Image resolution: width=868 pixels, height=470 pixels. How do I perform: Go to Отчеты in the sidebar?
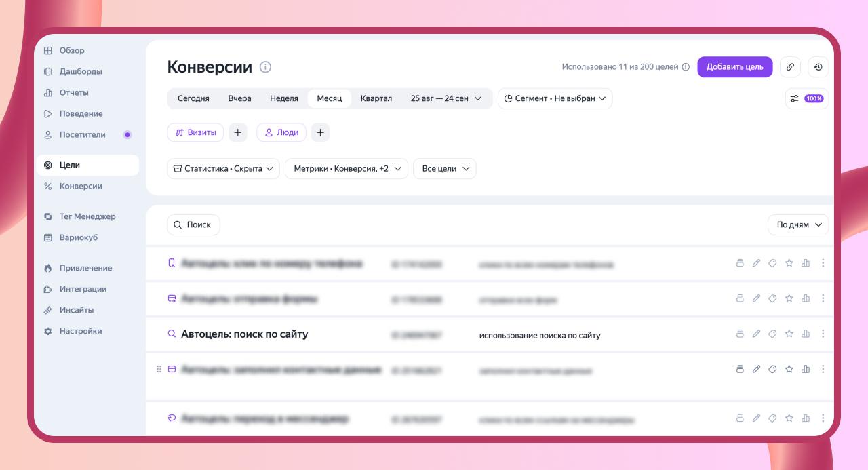[87, 92]
